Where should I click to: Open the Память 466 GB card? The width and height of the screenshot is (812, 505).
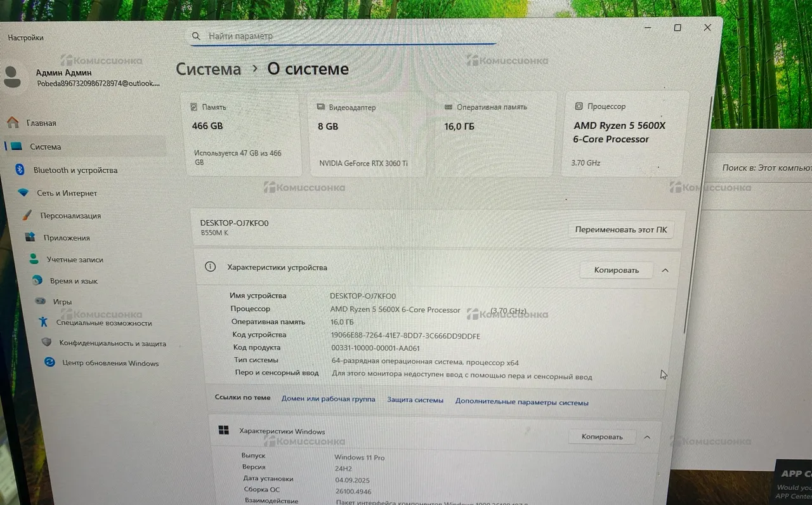241,134
